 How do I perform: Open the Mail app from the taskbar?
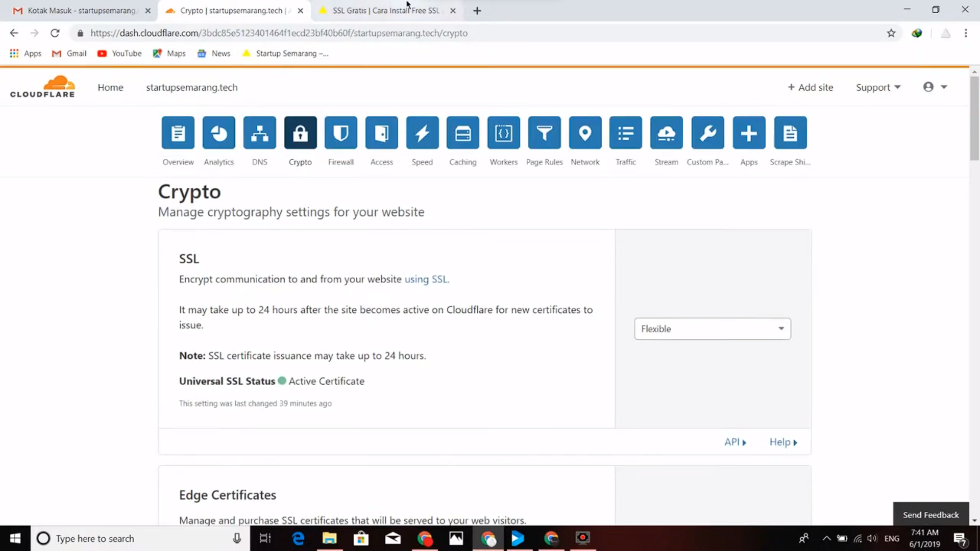coord(393,538)
